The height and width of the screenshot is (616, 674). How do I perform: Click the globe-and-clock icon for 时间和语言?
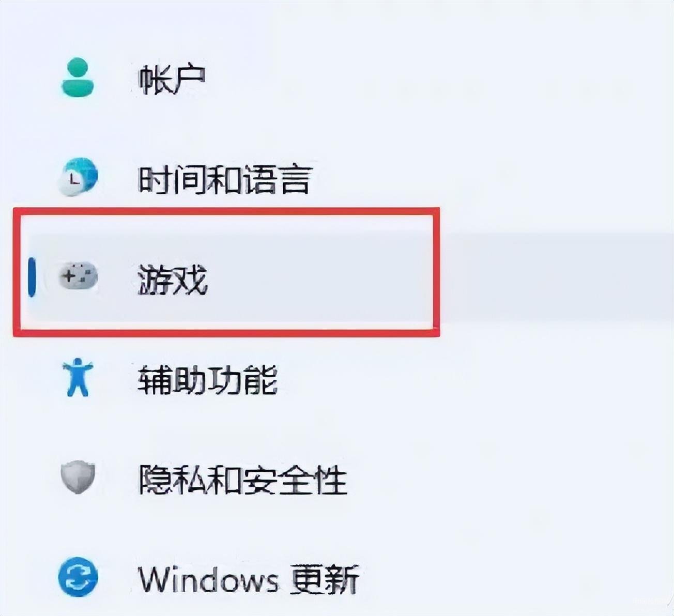point(78,177)
